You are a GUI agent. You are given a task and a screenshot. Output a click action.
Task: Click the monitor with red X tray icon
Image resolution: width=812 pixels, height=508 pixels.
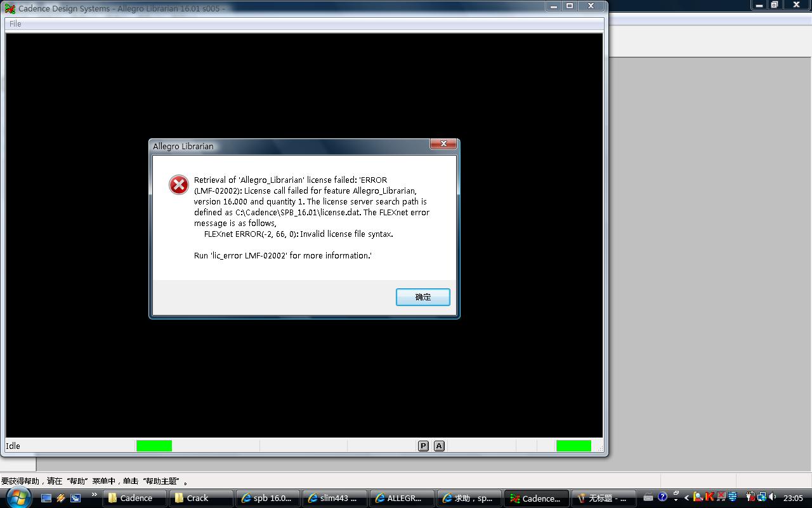(721, 497)
